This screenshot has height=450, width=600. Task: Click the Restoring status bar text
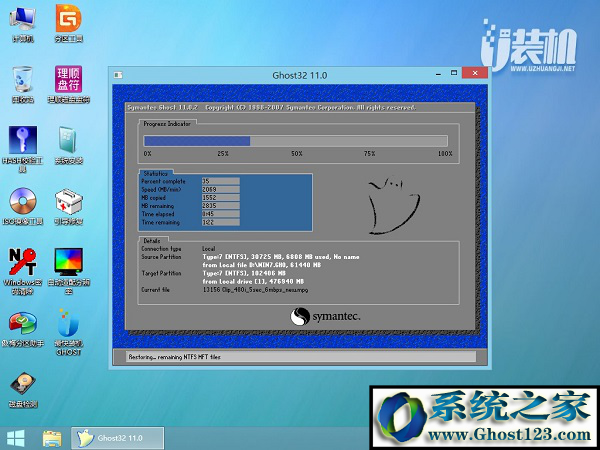[174, 357]
